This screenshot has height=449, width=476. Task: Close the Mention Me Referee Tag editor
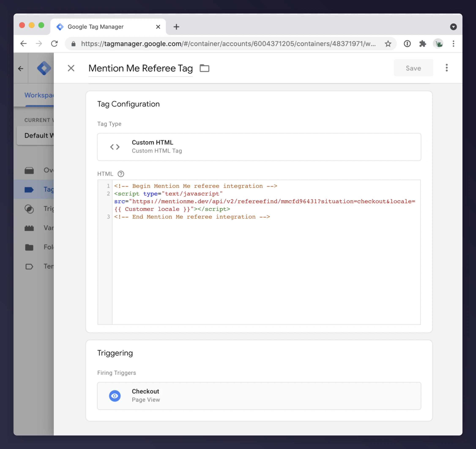click(71, 68)
